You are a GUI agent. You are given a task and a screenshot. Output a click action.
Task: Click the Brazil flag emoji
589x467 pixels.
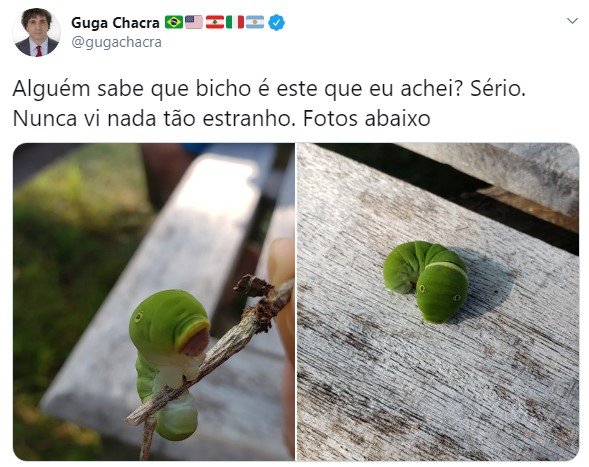(x=174, y=22)
